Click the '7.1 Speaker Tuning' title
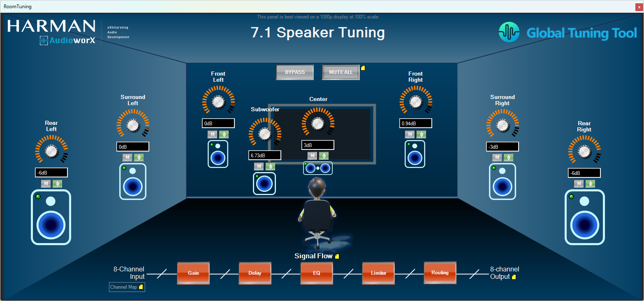The width and height of the screenshot is (644, 301). [x=318, y=32]
